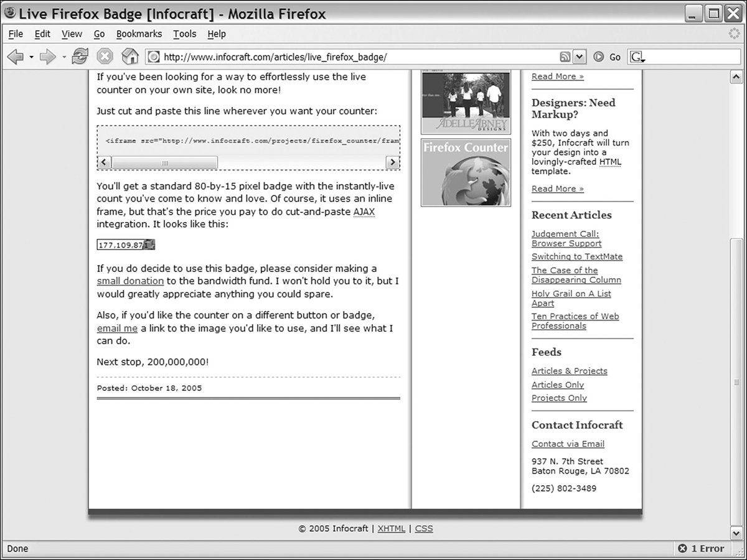Image resolution: width=747 pixels, height=560 pixels.
Task: Stop loading with the Stop icon
Action: click(x=105, y=57)
